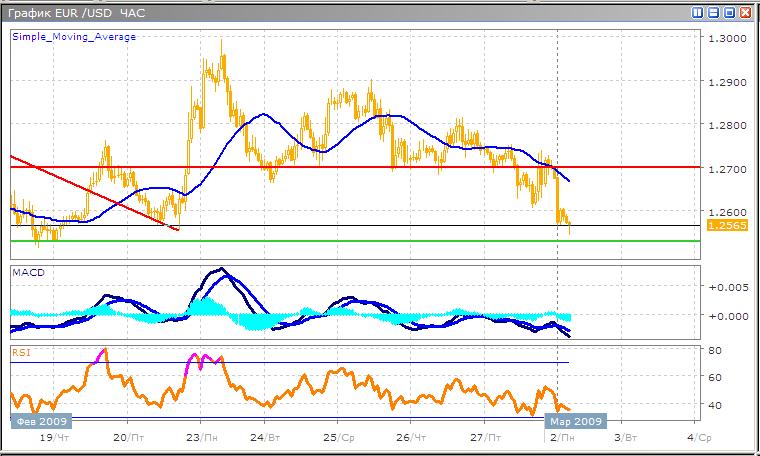This screenshot has width=760, height=456.
Task: Click the chart title "График EUR/USD ЧАС"
Action: point(75,12)
